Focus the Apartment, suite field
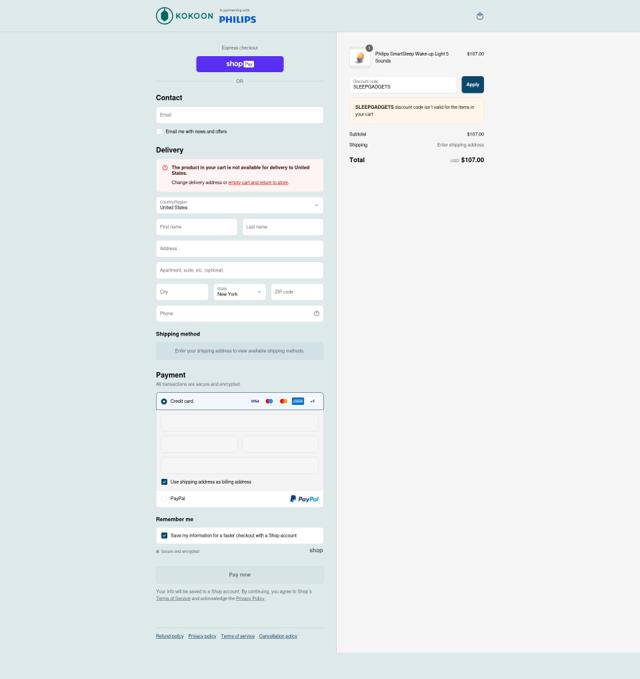Viewport: 640px width, 679px height. pyautogui.click(x=239, y=270)
